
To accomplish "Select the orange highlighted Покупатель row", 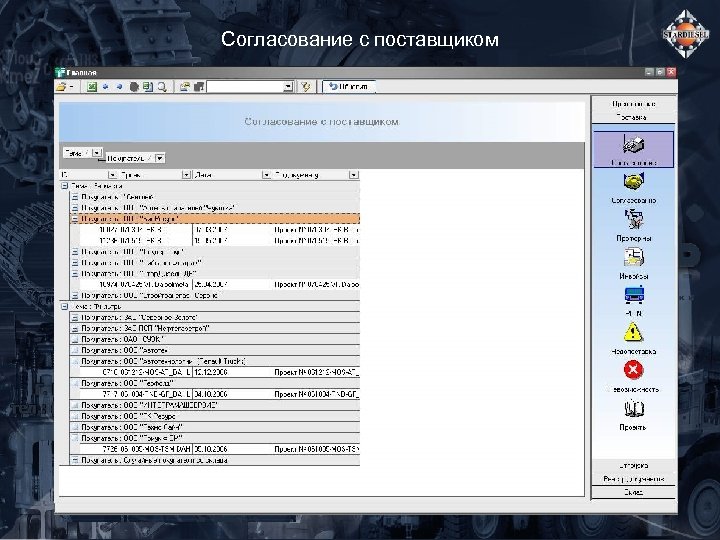I will click(215, 219).
